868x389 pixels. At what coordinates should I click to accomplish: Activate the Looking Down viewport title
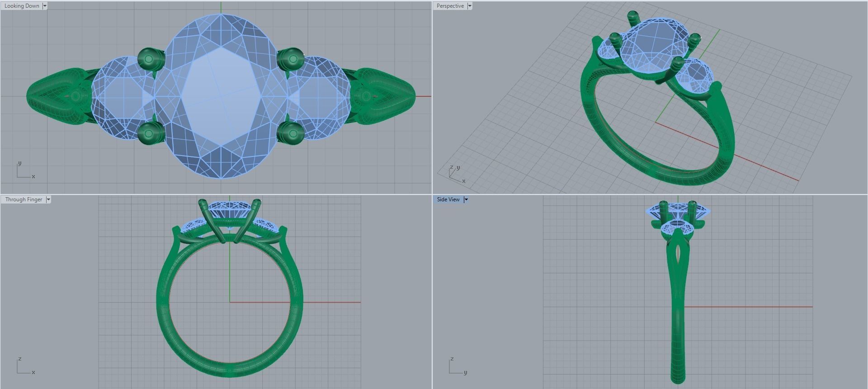[22, 6]
